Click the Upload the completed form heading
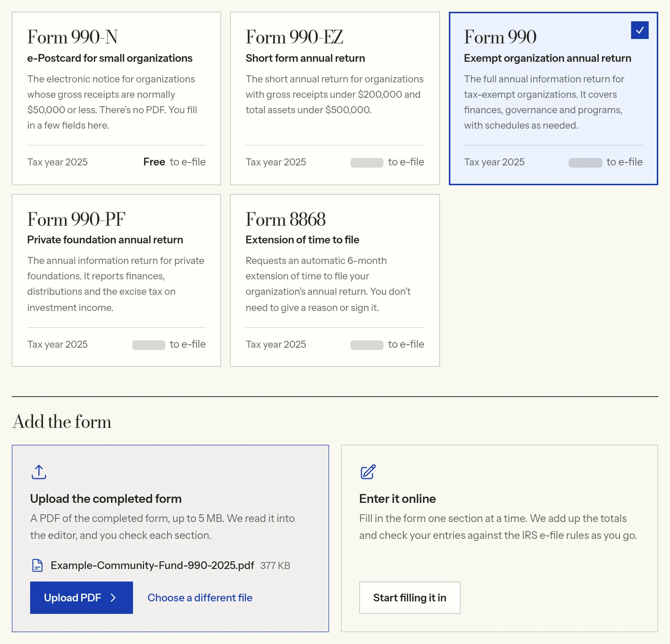This screenshot has width=670, height=644. [x=106, y=499]
